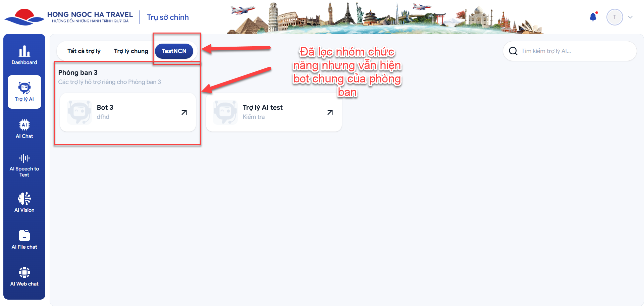Open Bot 3 using its arrow icon
The height and width of the screenshot is (306, 644).
(184, 112)
